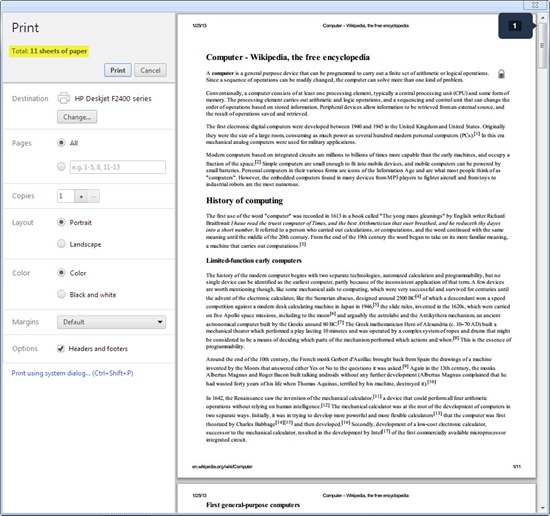
Task: Click the preview scrollbar down arrow
Action: (x=543, y=508)
